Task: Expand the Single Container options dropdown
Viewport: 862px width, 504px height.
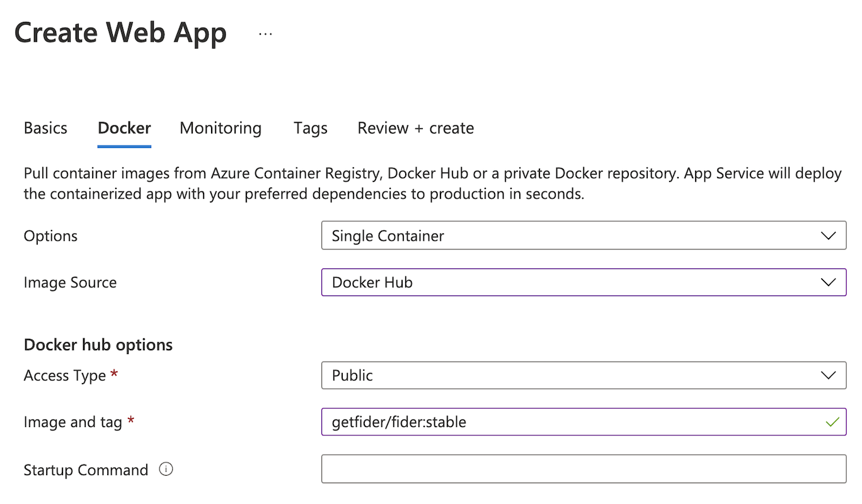Action: point(567,236)
